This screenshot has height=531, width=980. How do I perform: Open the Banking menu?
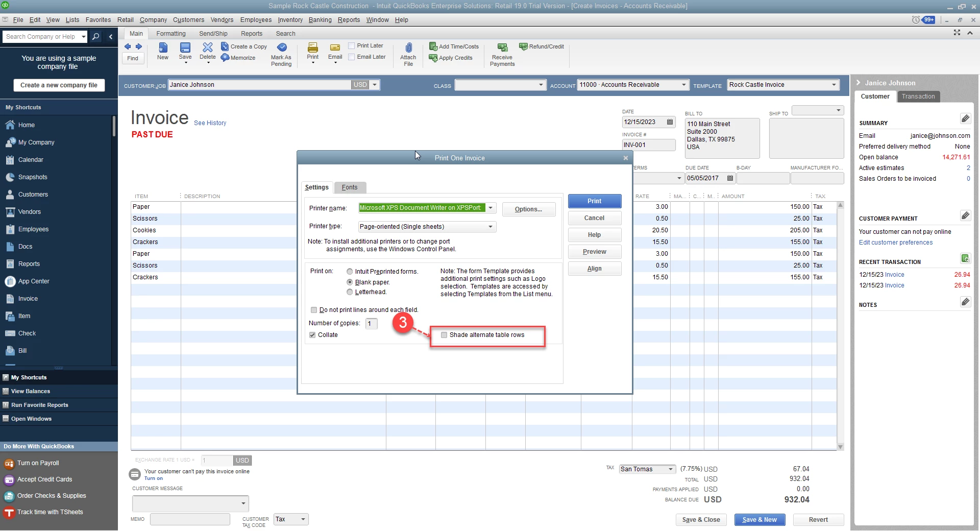[320, 20]
